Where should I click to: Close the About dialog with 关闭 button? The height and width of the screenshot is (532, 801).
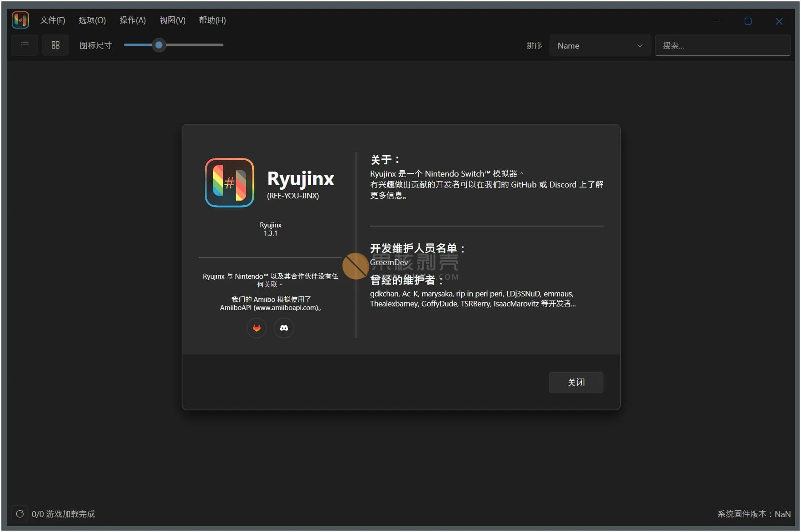[576, 382]
